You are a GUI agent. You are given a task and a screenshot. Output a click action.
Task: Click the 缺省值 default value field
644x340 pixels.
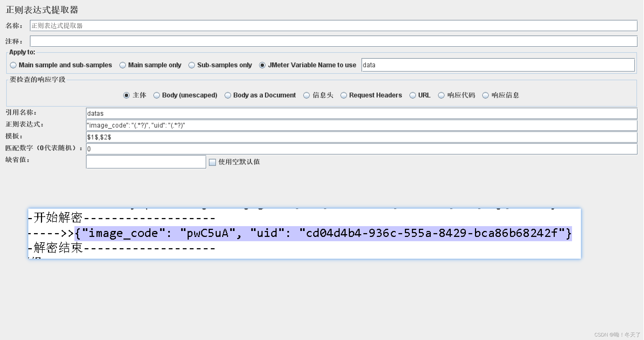click(x=146, y=162)
